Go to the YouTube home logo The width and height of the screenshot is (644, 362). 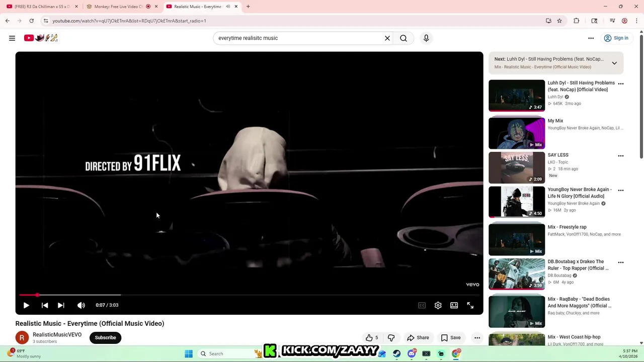click(x=41, y=38)
